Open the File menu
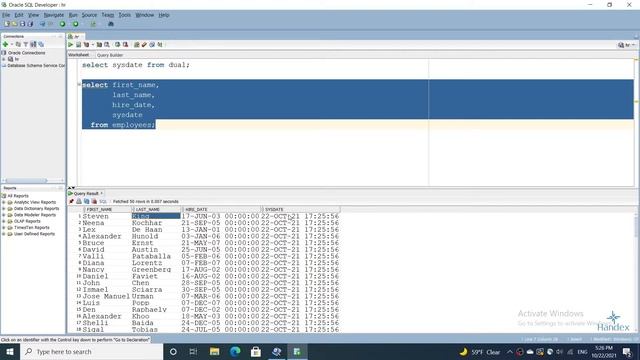Screen dimensions: 640x360 click(6, 15)
